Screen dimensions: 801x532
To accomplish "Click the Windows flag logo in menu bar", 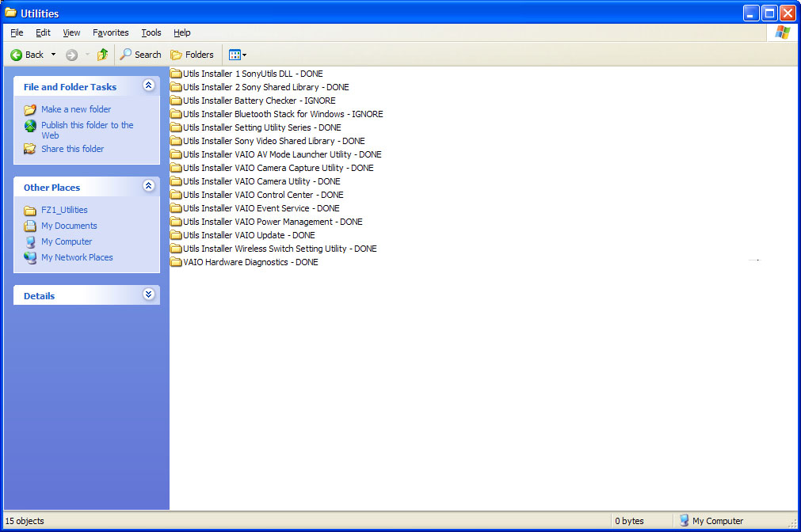I will pos(782,32).
